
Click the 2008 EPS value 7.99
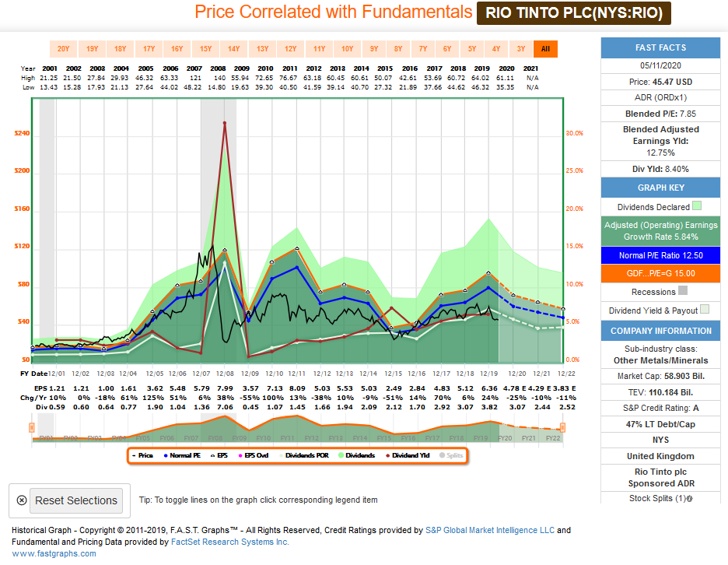(x=225, y=388)
